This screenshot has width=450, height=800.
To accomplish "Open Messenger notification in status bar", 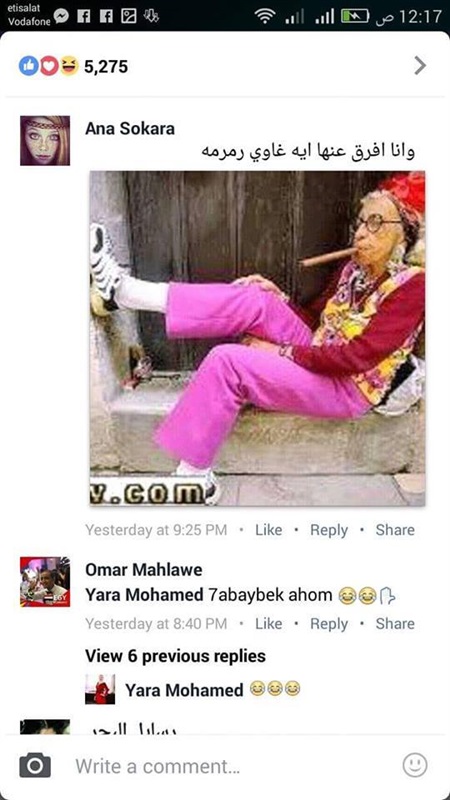I will click(61, 17).
